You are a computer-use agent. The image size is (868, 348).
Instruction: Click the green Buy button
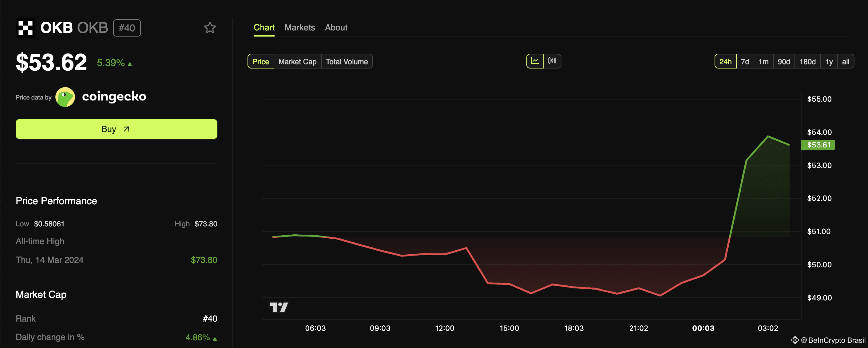pos(116,129)
